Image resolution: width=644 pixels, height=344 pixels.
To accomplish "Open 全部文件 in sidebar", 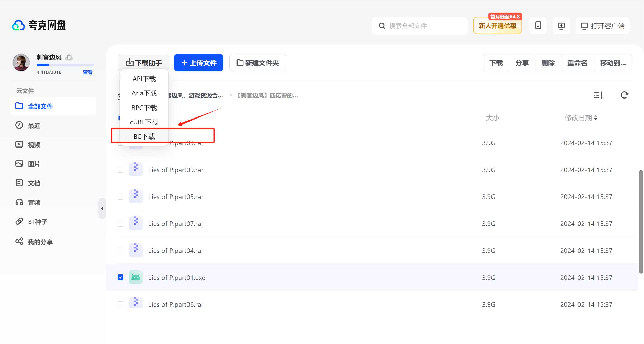I will pyautogui.click(x=53, y=106).
